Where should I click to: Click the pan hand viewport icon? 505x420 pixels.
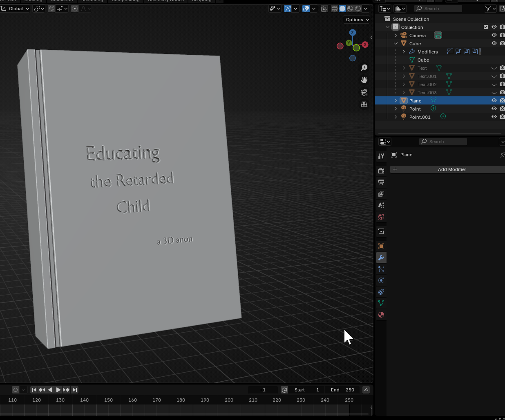point(364,80)
